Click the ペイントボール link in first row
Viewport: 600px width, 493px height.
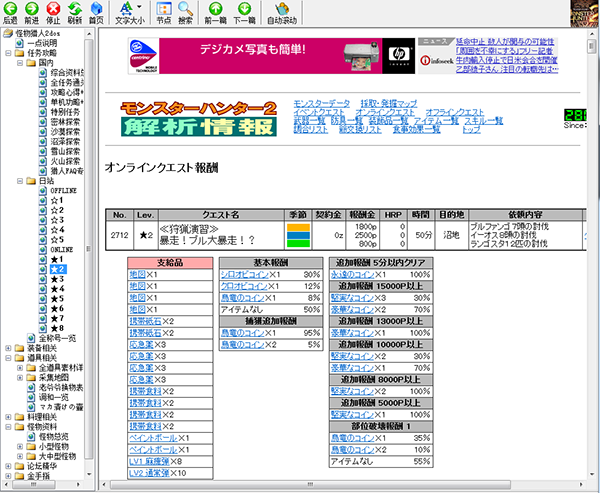click(x=153, y=438)
